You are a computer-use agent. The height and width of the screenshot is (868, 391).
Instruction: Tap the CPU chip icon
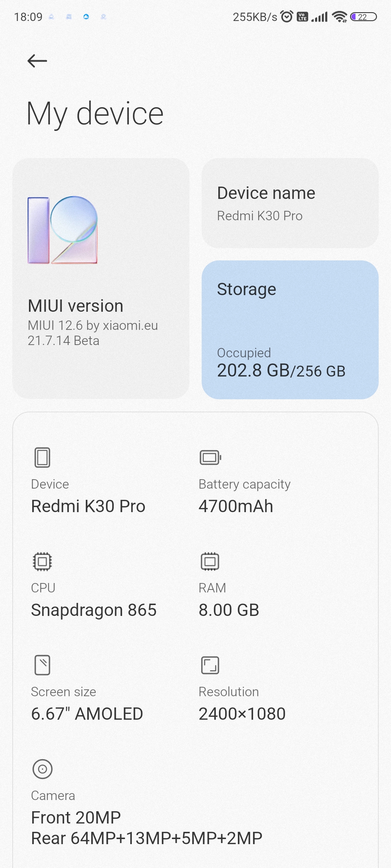click(42, 561)
